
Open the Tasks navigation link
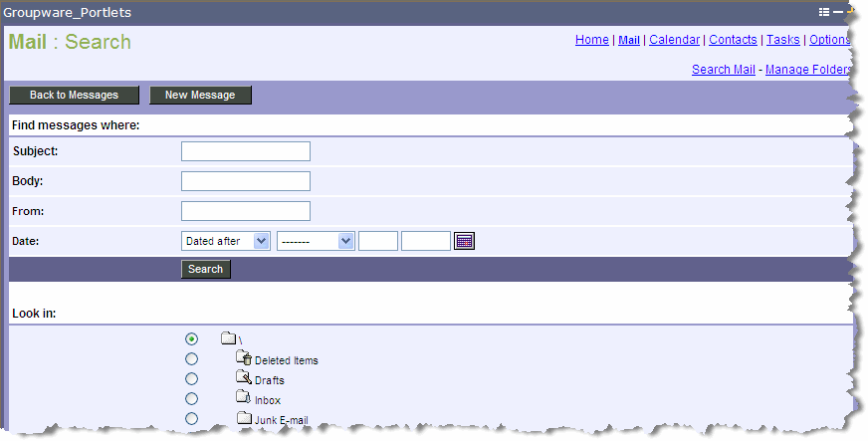pyautogui.click(x=783, y=40)
